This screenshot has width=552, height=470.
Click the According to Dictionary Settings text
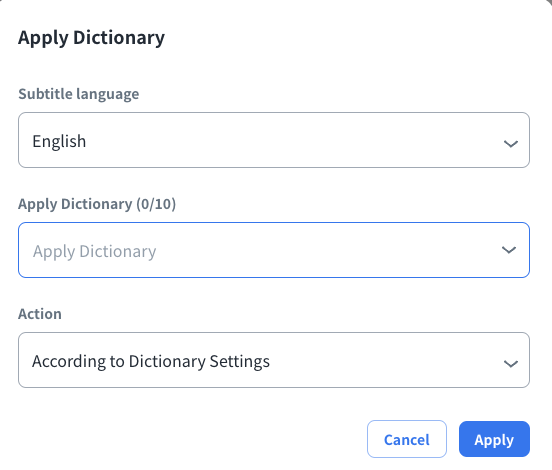[151, 362]
